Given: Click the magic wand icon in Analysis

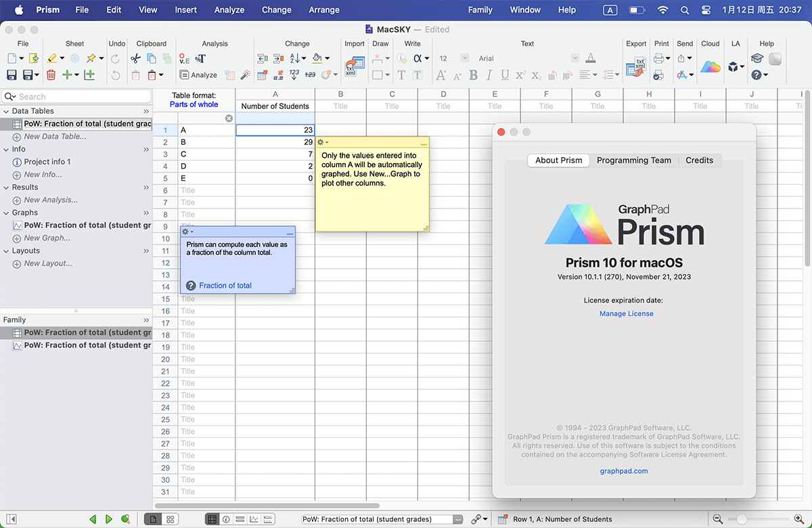Looking at the screenshot, I should click(246, 75).
